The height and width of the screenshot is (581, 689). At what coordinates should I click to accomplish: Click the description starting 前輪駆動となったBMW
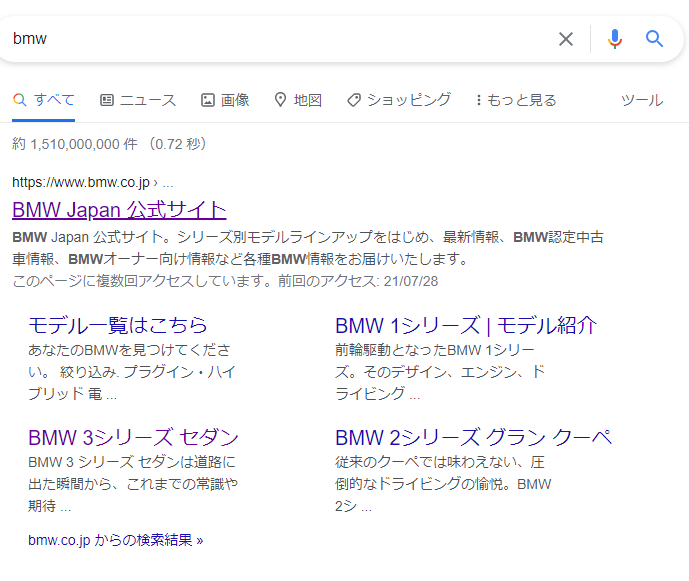tap(440, 372)
